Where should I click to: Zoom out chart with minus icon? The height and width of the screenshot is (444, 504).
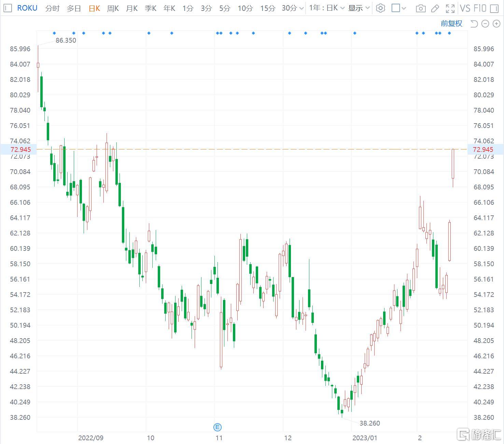[x=485, y=24]
